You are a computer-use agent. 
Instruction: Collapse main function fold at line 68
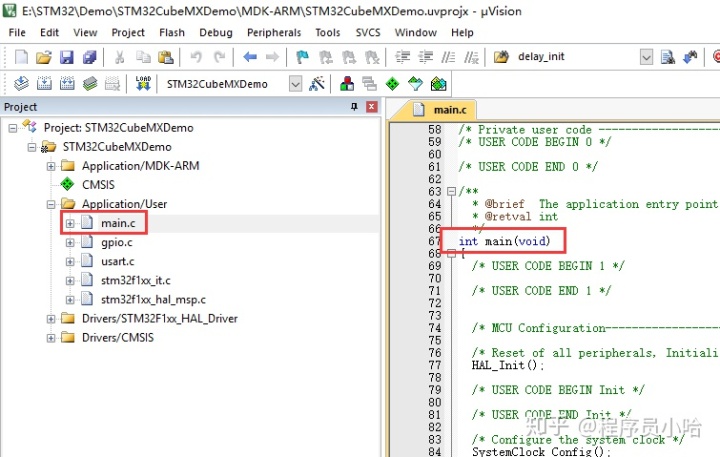pos(451,254)
